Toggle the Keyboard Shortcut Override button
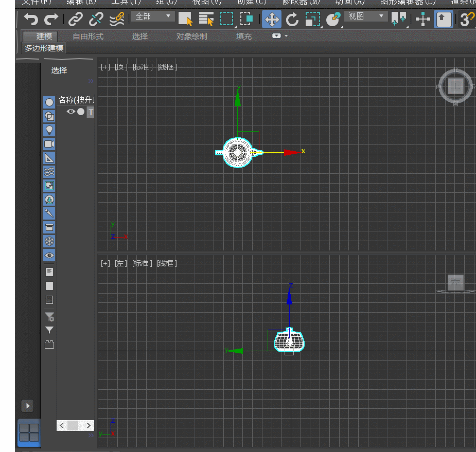476x452 pixels. pyautogui.click(x=444, y=19)
